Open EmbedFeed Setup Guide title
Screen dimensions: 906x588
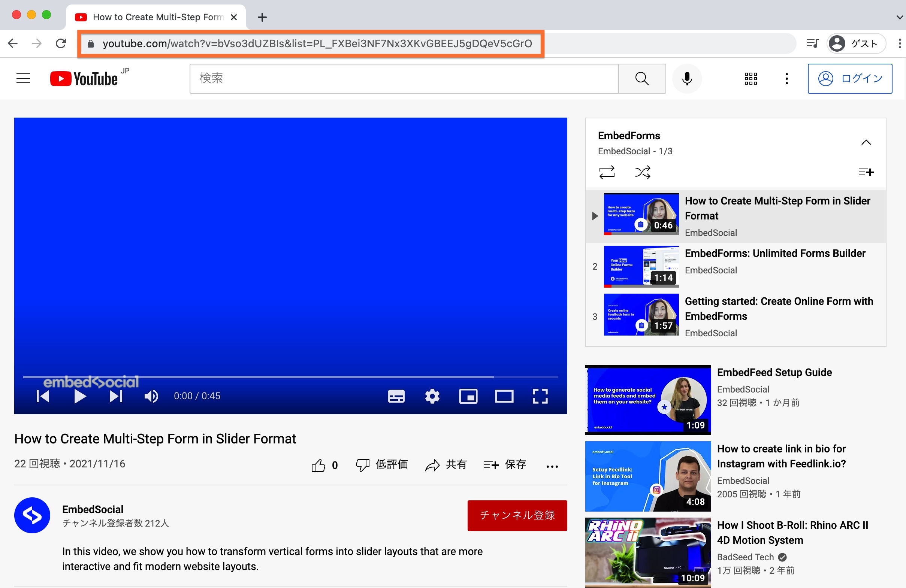point(774,372)
